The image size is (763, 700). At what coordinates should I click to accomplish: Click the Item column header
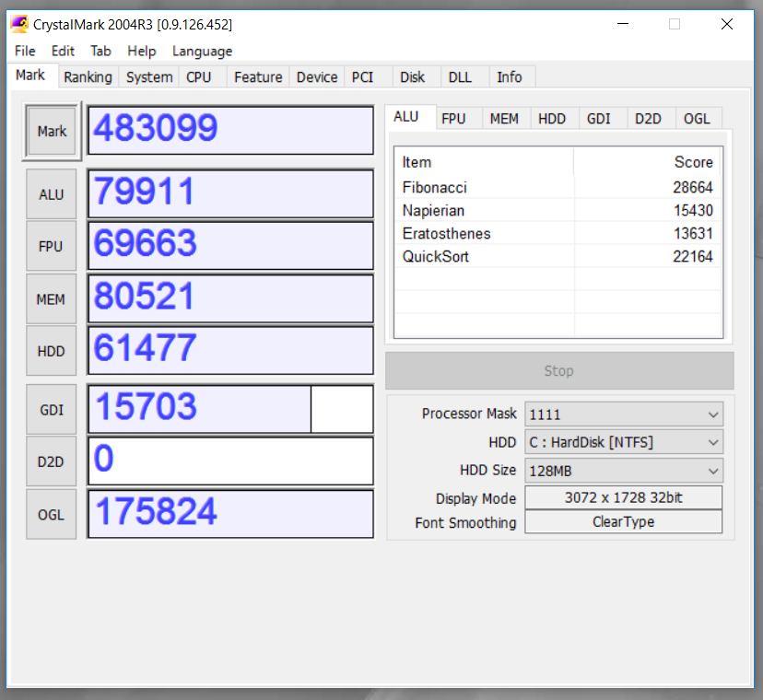(484, 162)
